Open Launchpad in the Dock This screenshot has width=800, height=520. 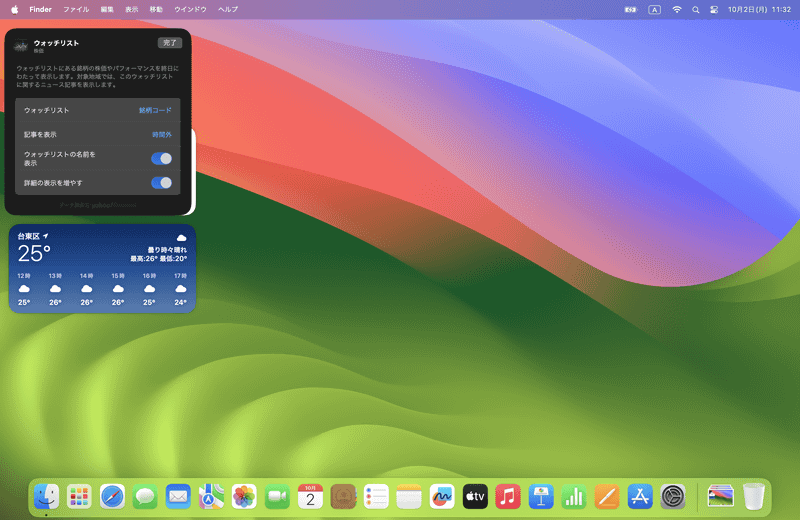(x=79, y=496)
